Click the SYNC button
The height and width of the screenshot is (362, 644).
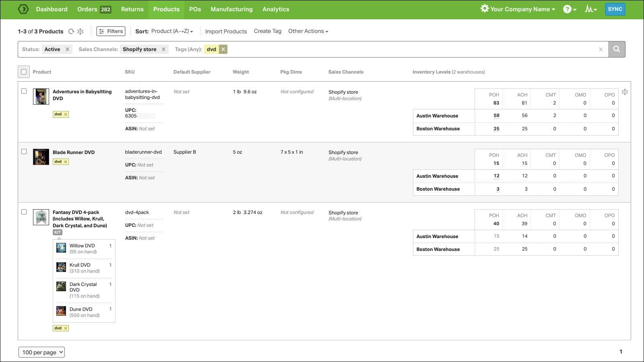(x=615, y=9)
